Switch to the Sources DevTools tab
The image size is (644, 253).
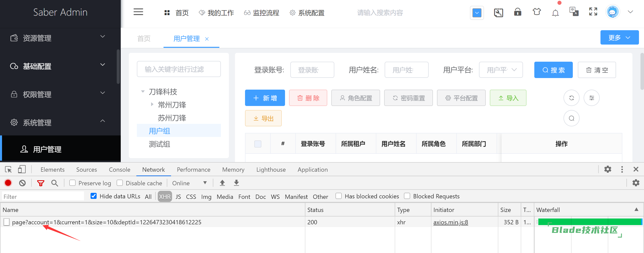(x=87, y=169)
